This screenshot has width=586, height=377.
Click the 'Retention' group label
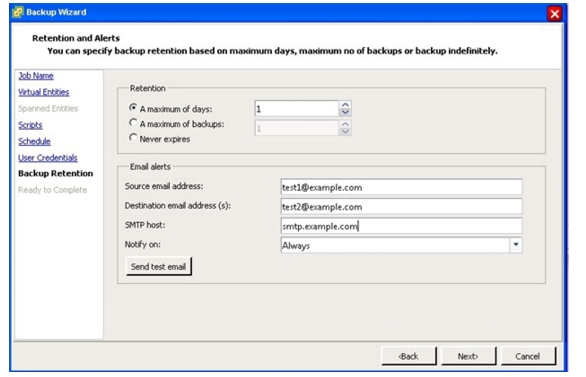pyautogui.click(x=148, y=88)
